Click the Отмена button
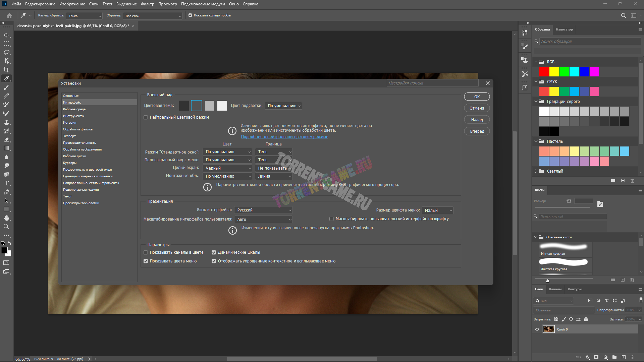 (477, 108)
